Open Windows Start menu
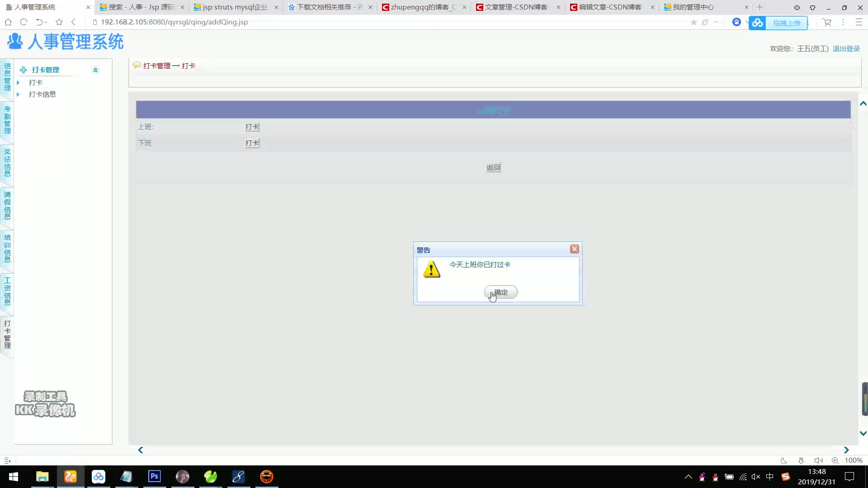The width and height of the screenshot is (868, 488). (x=14, y=477)
